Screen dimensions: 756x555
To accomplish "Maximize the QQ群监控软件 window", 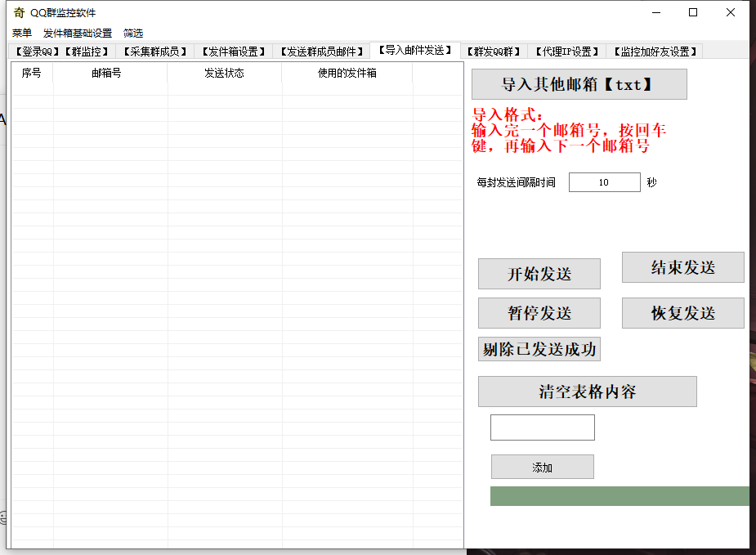I will click(693, 12).
